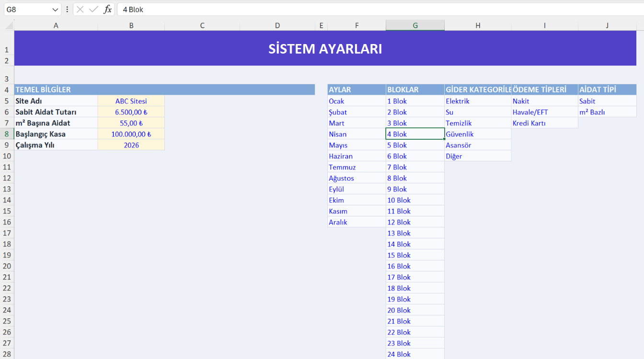Select the 1 Blok cell
Screen dimensions: 644x359
[415, 101]
